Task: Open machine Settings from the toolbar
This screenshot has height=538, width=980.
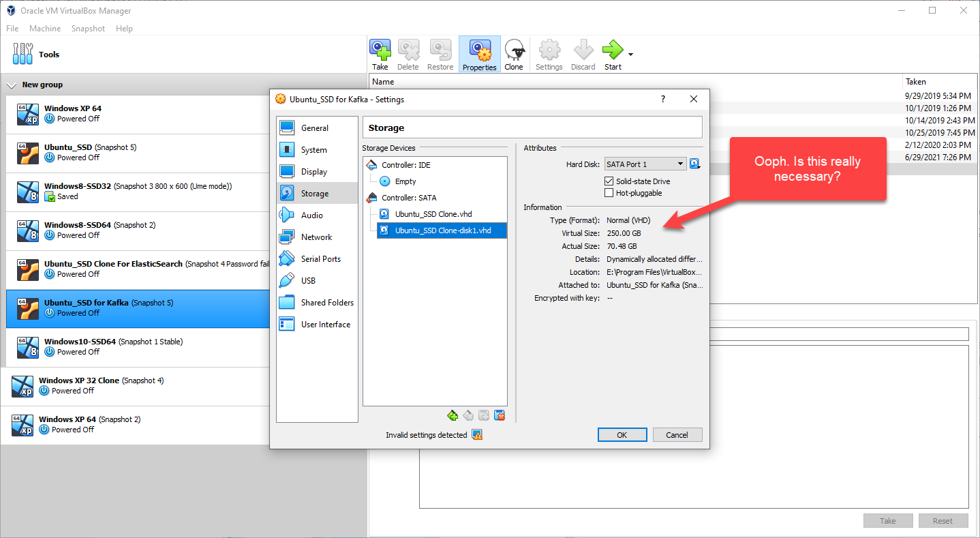Action: click(x=549, y=54)
